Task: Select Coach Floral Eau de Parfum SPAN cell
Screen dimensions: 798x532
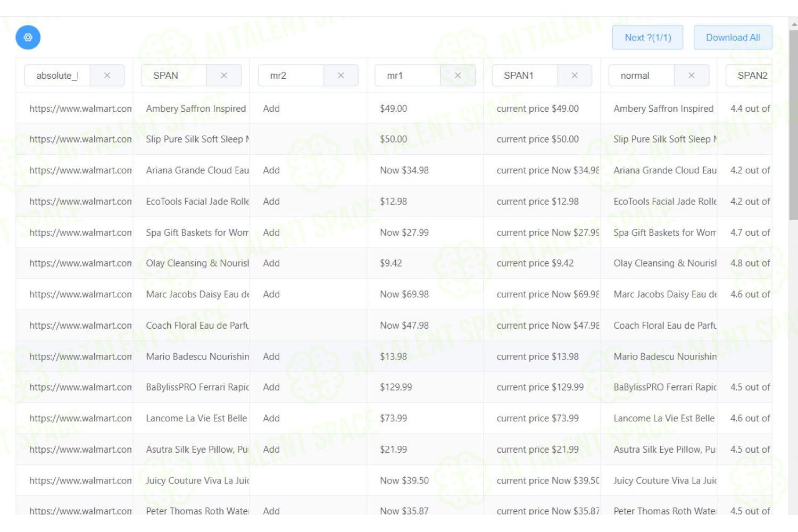Action: tap(192, 326)
